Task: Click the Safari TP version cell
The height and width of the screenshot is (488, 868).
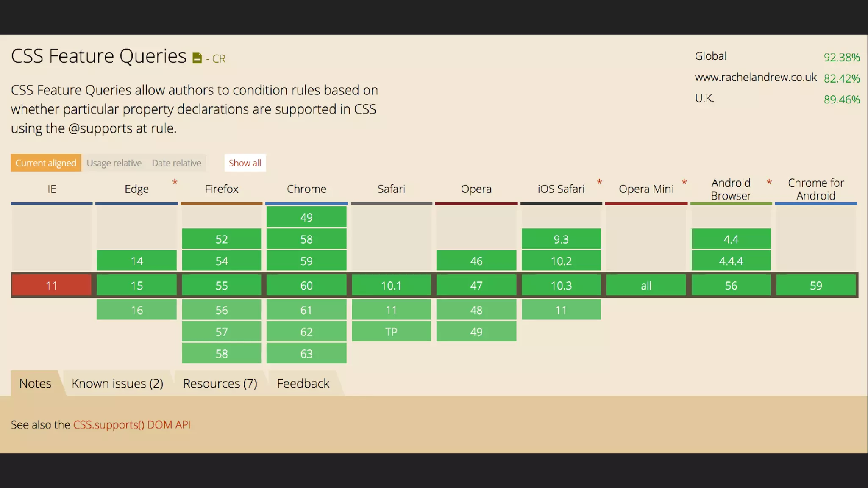Action: tap(391, 332)
